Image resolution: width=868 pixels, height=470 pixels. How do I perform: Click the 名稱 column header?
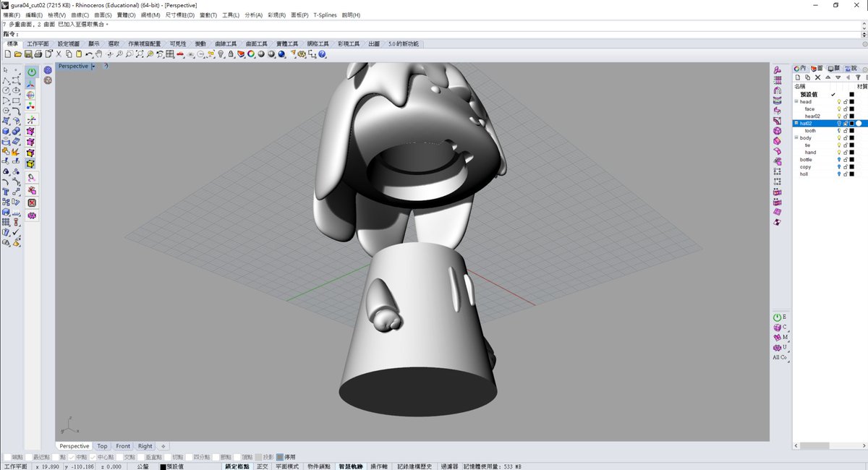[x=799, y=87]
